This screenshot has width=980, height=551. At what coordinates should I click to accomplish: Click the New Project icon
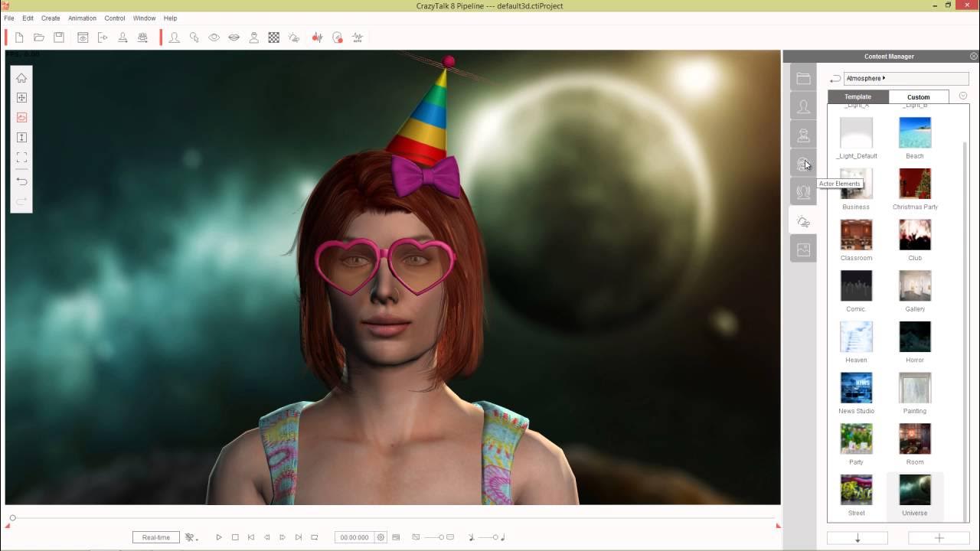[x=20, y=37]
